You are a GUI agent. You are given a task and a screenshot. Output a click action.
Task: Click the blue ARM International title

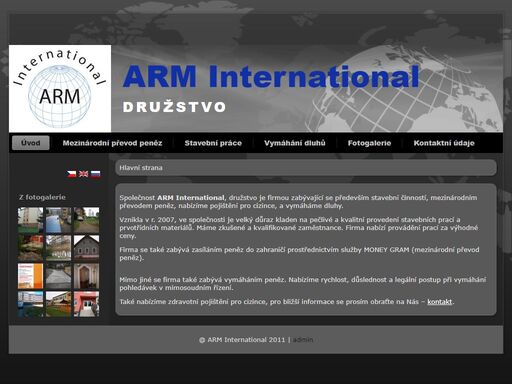271,77
